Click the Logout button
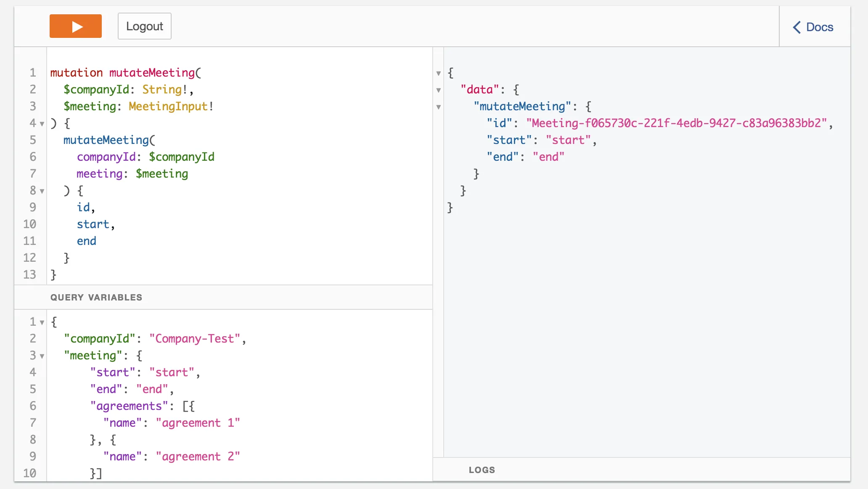Viewport: 868px width, 489px height. click(x=144, y=26)
